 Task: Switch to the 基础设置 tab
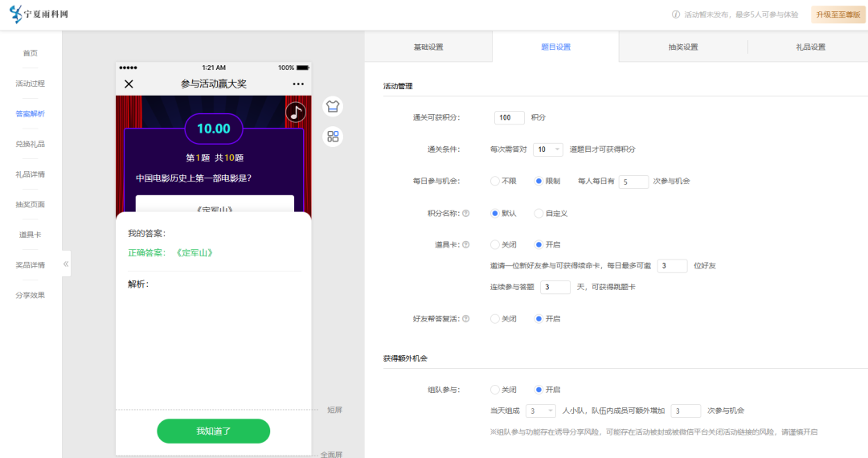pyautogui.click(x=428, y=47)
